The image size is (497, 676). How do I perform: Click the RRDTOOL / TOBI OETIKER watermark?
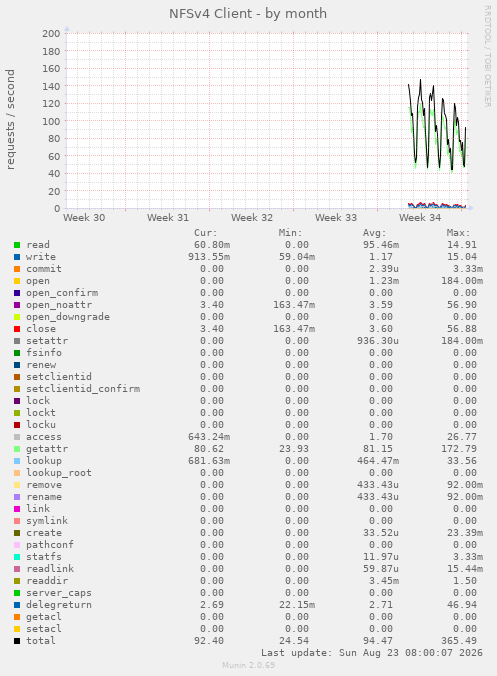pyautogui.click(x=488, y=56)
